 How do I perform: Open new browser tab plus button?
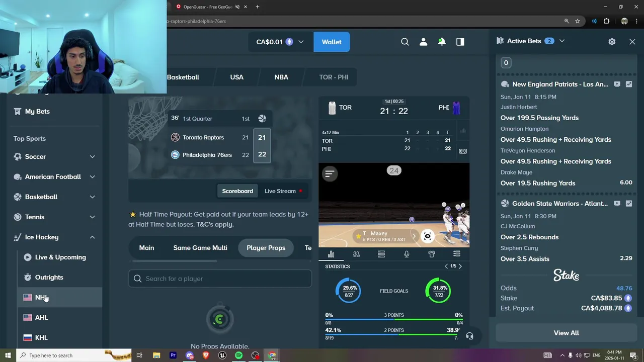coord(258,7)
